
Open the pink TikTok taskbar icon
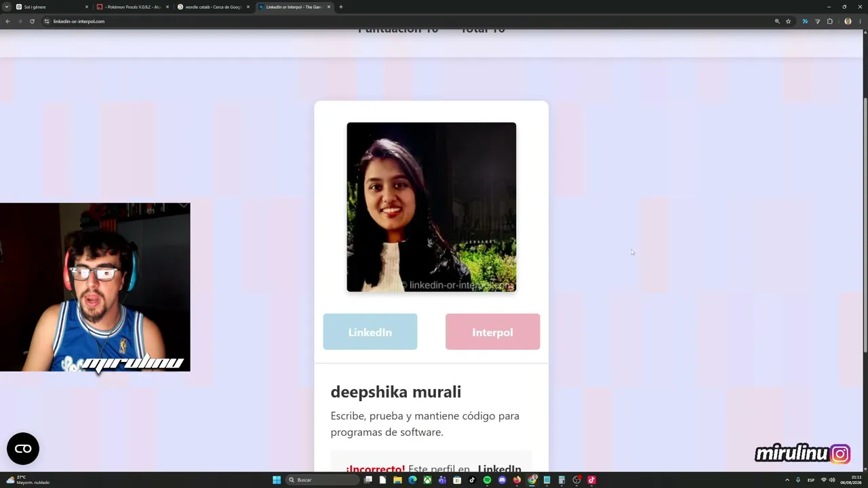[591, 480]
